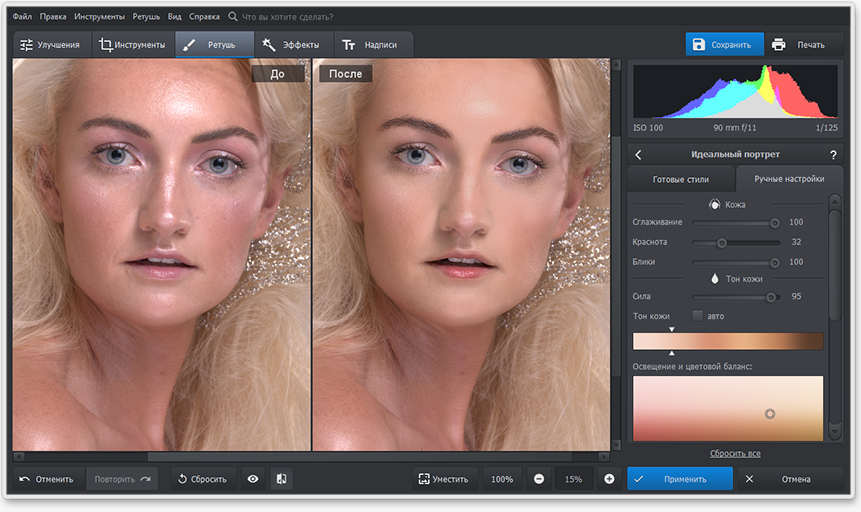Click the Отмена button
This screenshot has width=861, height=512.
coord(790,479)
